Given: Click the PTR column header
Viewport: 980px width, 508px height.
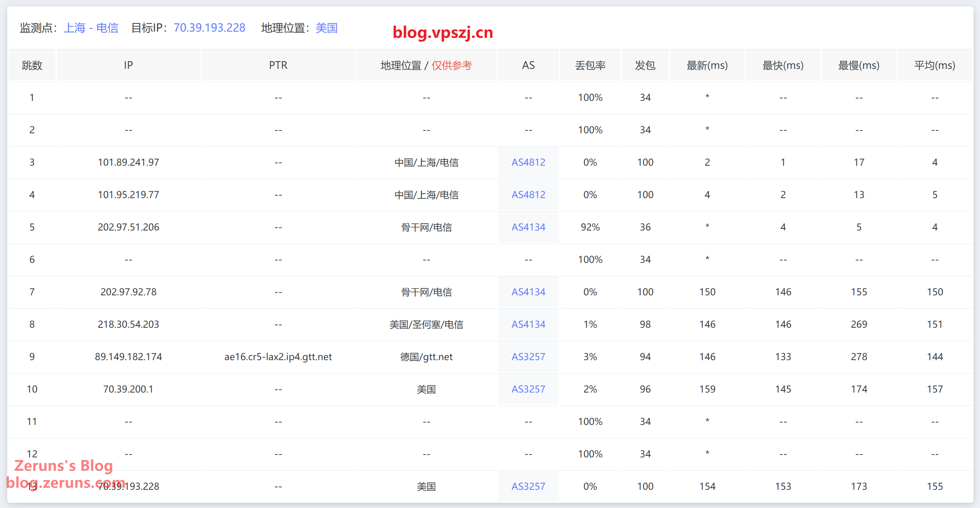Looking at the screenshot, I should pos(278,65).
